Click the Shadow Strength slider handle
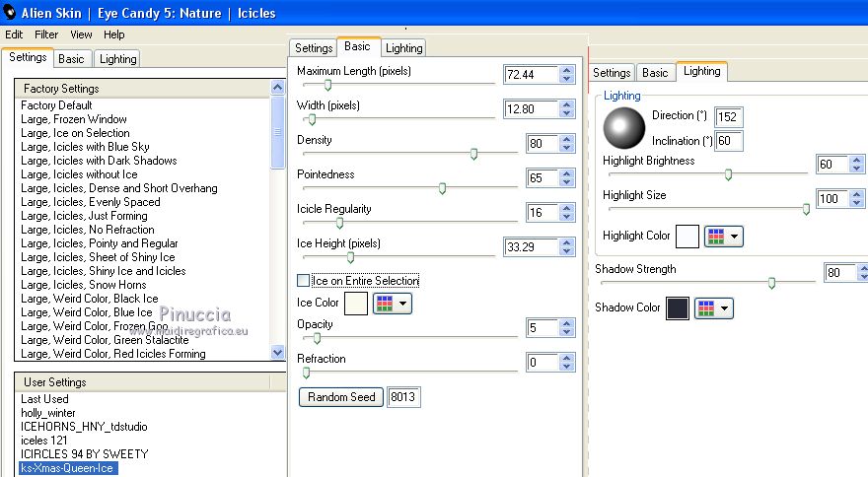Image resolution: width=868 pixels, height=477 pixels. coord(771,283)
